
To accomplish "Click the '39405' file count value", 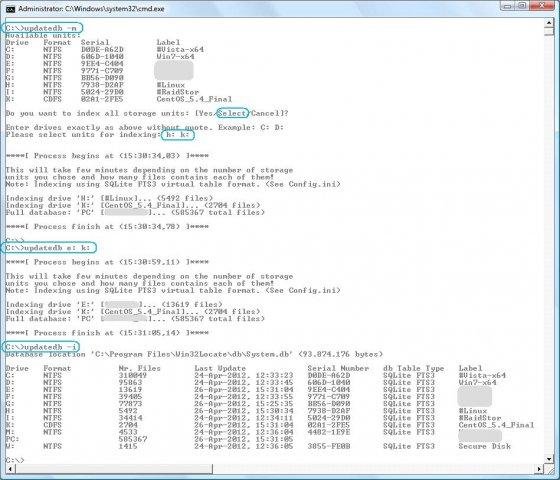I will [130, 397].
